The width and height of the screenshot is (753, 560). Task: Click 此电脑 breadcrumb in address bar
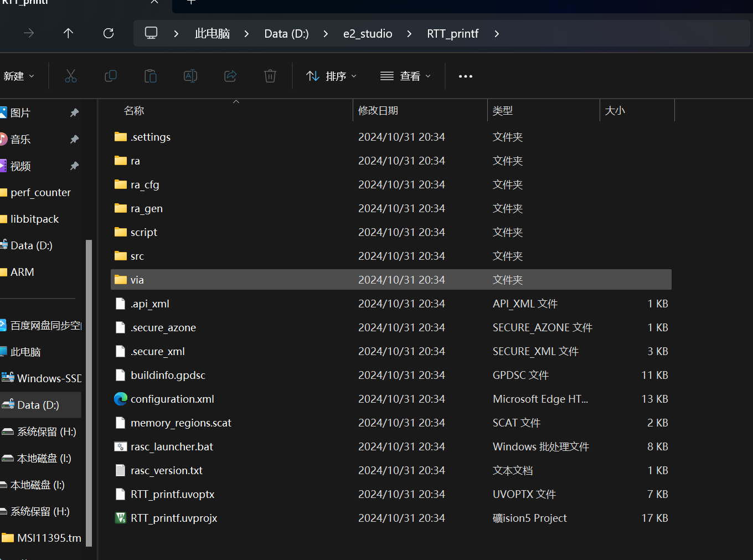[x=212, y=34]
